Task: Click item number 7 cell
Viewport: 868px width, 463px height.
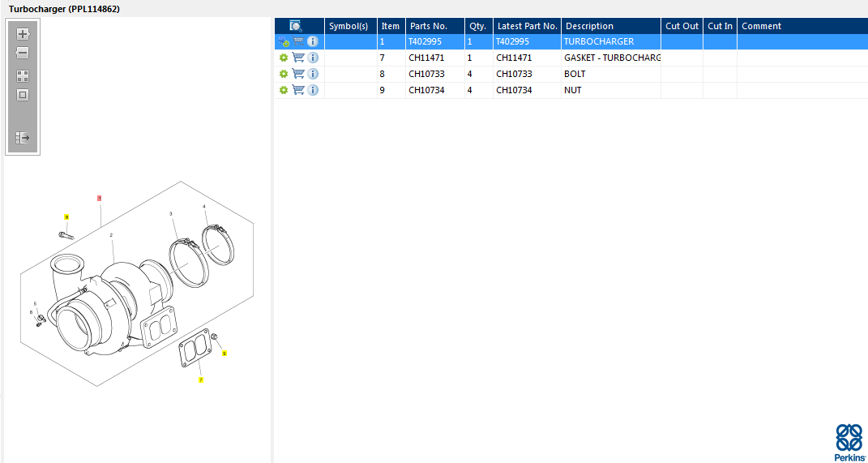Action: click(x=391, y=58)
